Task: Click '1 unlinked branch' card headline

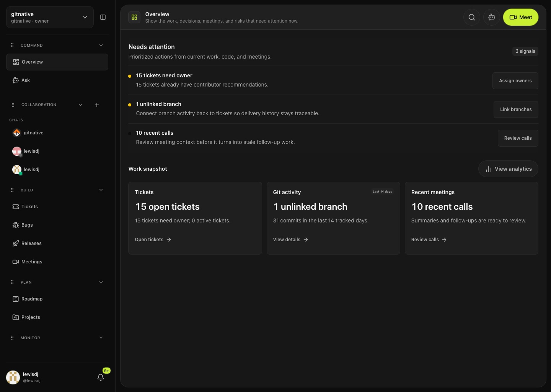Action: click(310, 207)
